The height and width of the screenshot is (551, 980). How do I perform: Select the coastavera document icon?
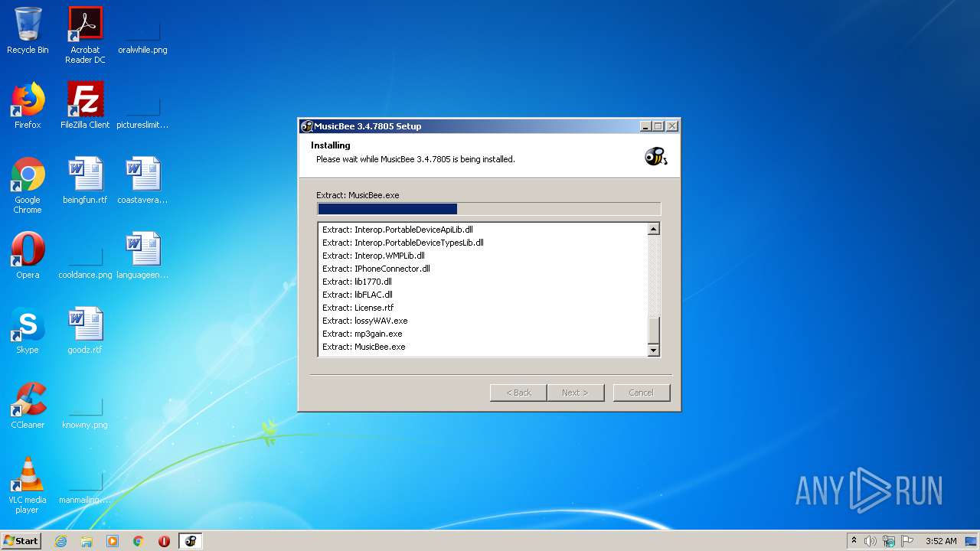[x=142, y=181]
